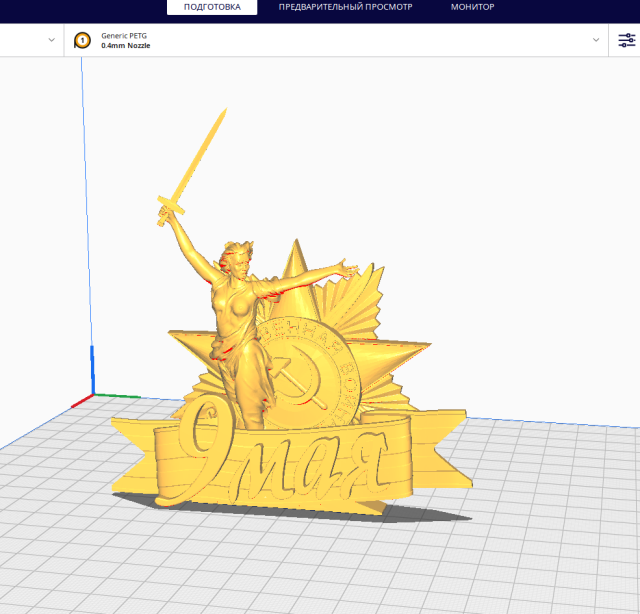Go to the МОНИТОР tab
This screenshot has width=640, height=614.
[472, 7]
